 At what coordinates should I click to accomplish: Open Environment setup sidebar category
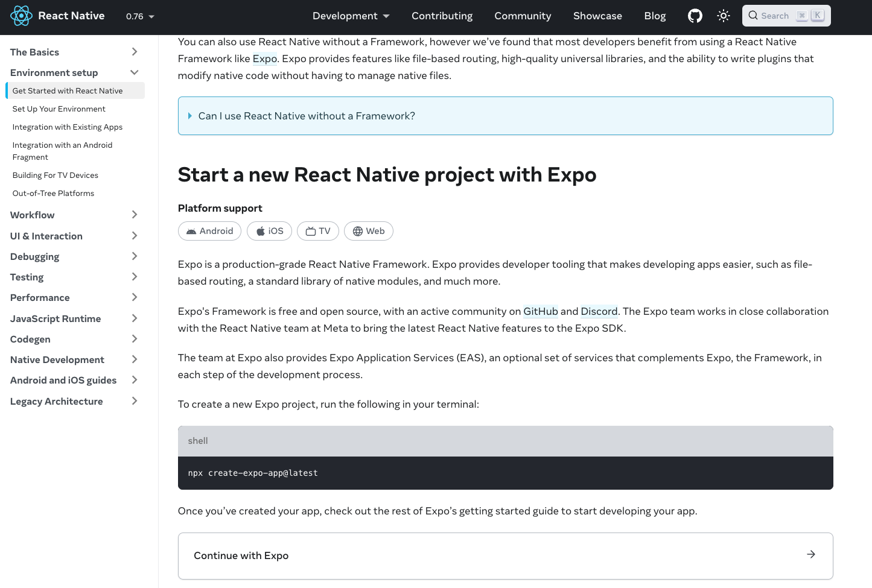(x=54, y=72)
